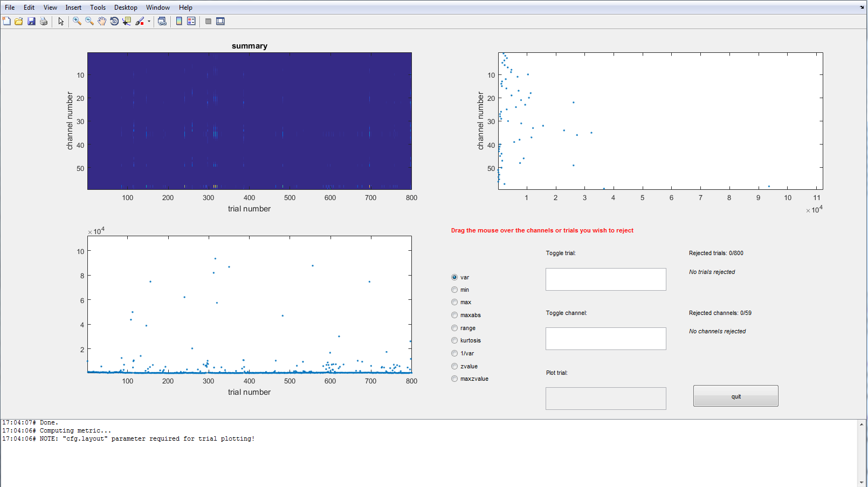The height and width of the screenshot is (487, 868).
Task: Click the Open File folder icon
Action: [19, 21]
